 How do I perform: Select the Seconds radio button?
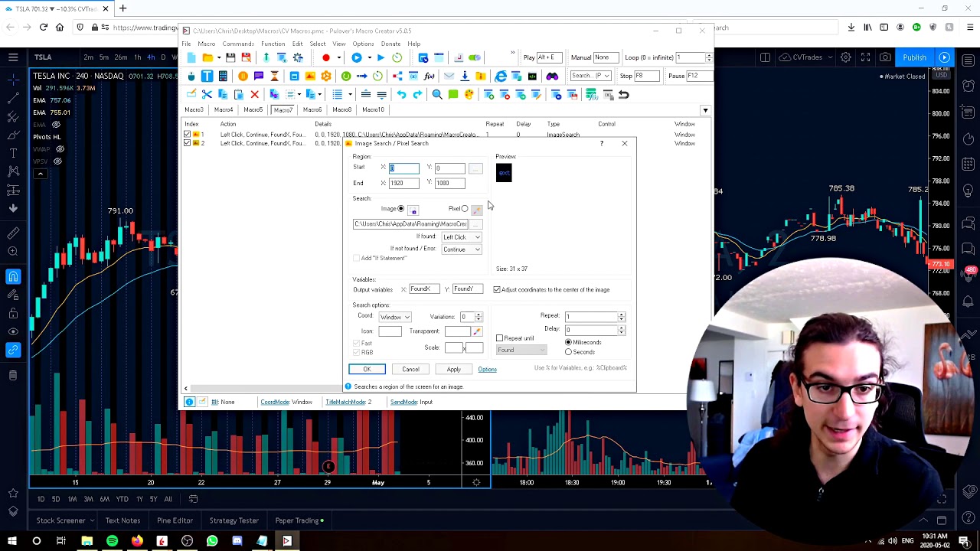coord(568,352)
